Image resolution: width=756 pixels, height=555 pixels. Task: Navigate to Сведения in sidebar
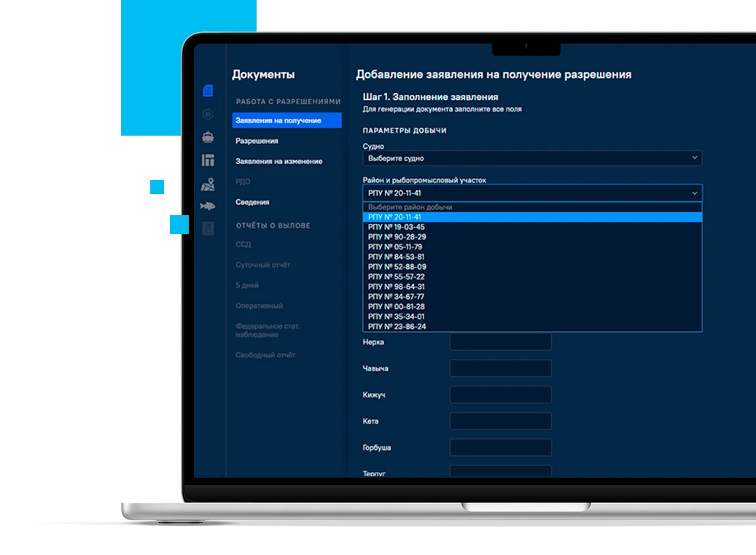252,202
